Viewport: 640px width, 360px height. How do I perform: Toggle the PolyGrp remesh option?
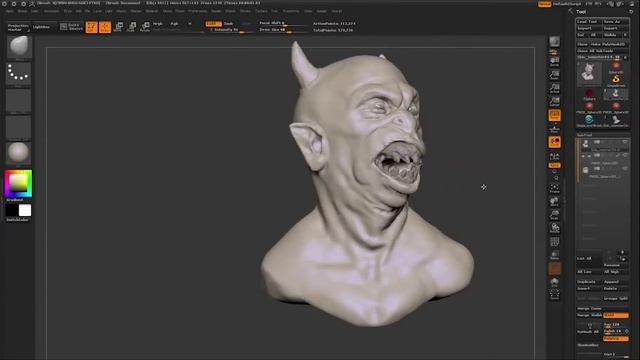click(616, 339)
